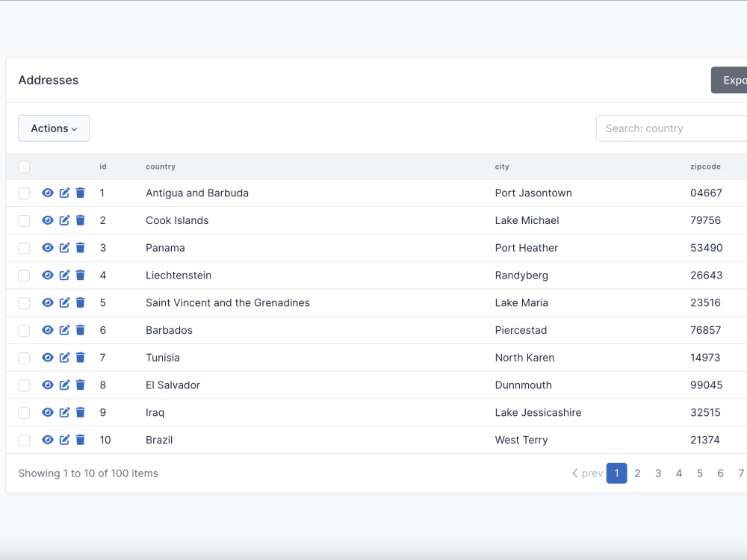Viewport: 747px width, 560px height.
Task: Select the Cook Islands row checkbox
Action: [x=24, y=221]
